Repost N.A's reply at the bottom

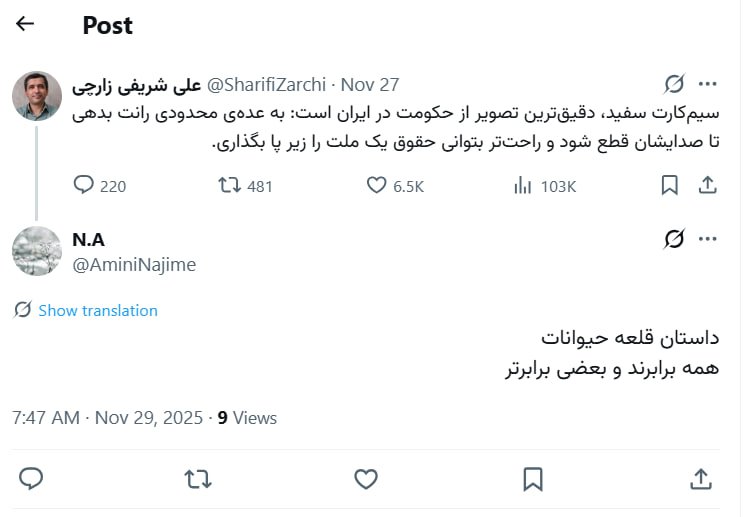pyautogui.click(x=198, y=478)
